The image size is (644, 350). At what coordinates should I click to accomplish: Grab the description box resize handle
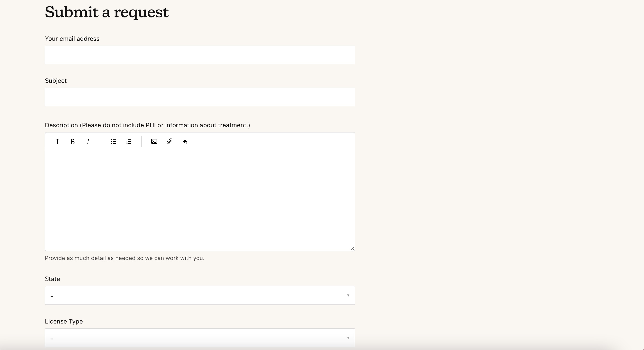pyautogui.click(x=353, y=249)
